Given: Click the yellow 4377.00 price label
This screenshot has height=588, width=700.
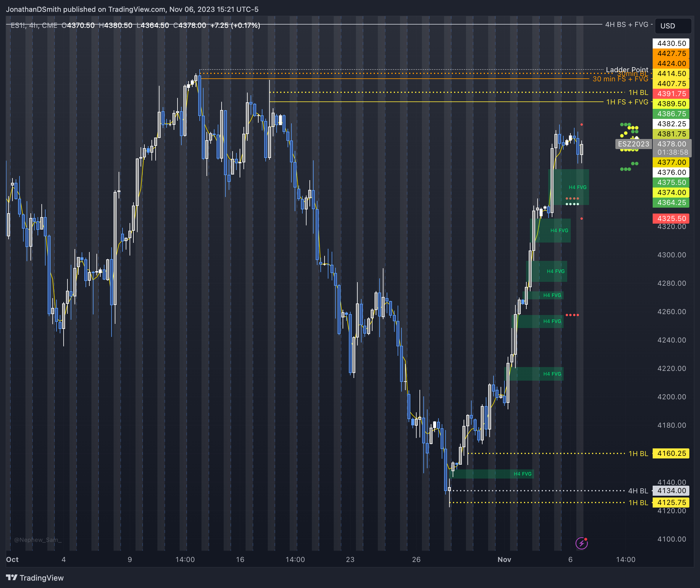Looking at the screenshot, I should click(x=671, y=162).
